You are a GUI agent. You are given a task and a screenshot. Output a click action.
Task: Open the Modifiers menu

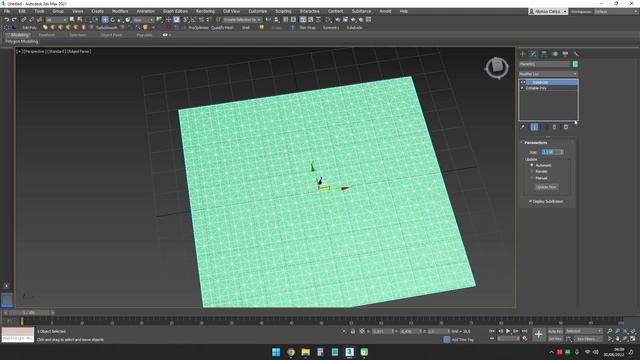click(120, 11)
